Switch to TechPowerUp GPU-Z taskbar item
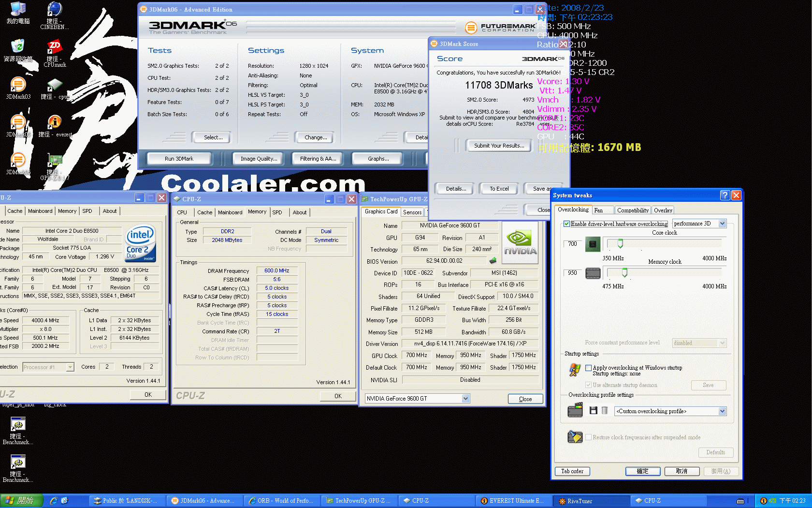Screen dimensions: 812x508 pyautogui.click(x=359, y=501)
